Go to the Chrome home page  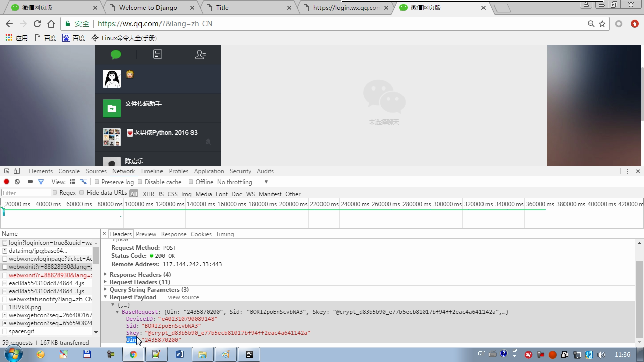[51, 24]
